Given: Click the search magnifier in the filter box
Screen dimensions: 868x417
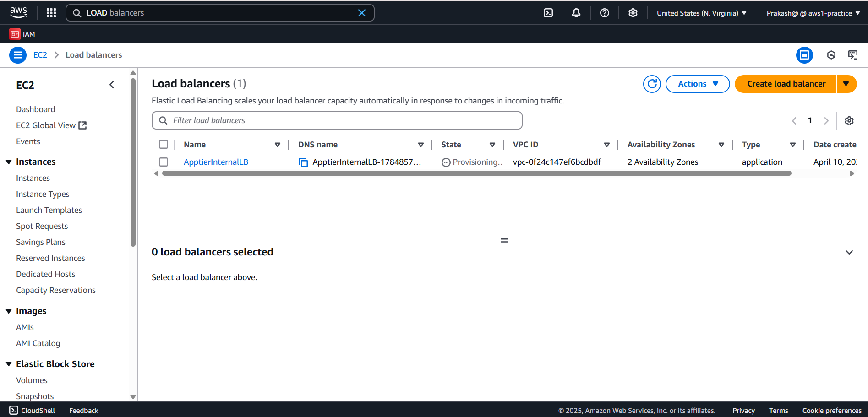Looking at the screenshot, I should coord(163,120).
